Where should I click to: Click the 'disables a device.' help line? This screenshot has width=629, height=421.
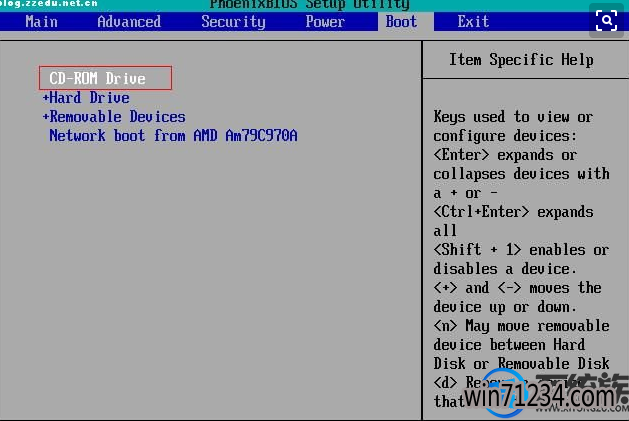pos(505,268)
